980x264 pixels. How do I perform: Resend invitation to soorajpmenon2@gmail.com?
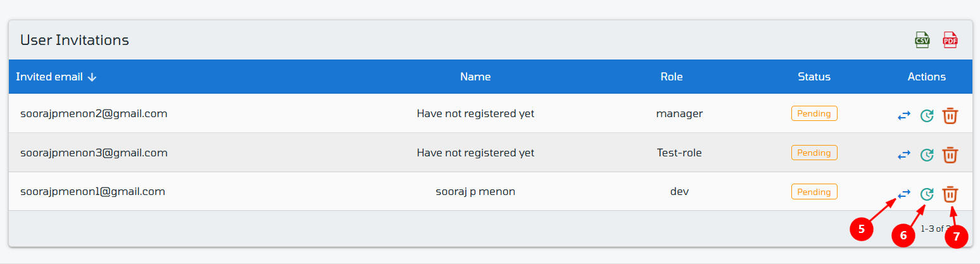(x=927, y=116)
